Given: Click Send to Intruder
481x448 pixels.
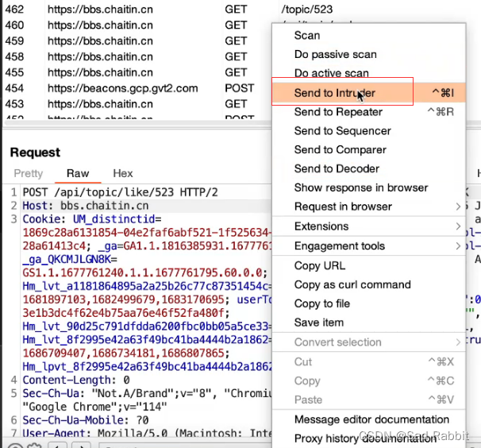Looking at the screenshot, I should click(x=369, y=93).
